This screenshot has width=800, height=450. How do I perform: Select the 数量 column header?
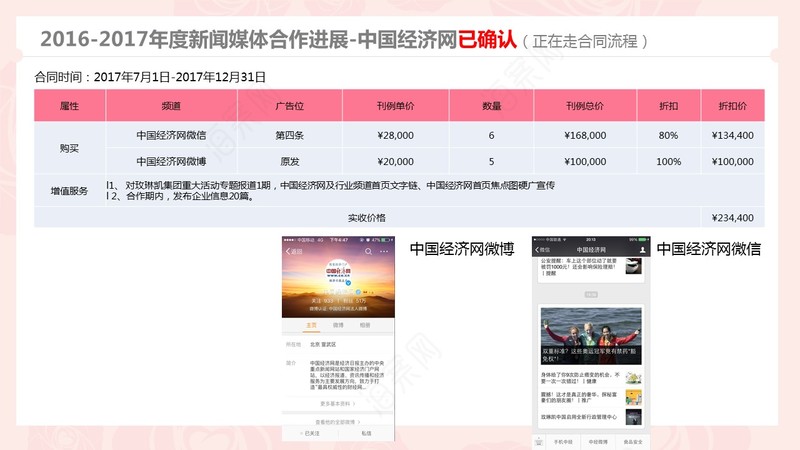tap(491, 106)
